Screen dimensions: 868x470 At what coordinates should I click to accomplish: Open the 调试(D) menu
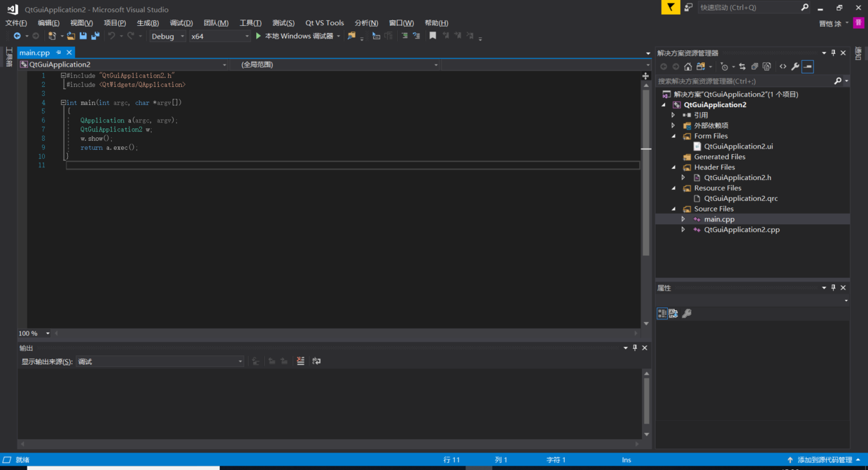pos(181,23)
